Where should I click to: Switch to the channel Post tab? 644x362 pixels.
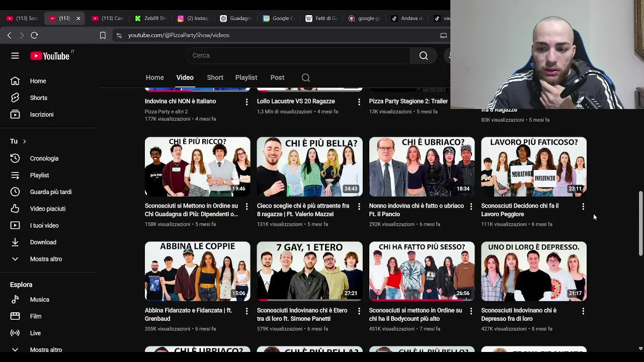pyautogui.click(x=277, y=77)
